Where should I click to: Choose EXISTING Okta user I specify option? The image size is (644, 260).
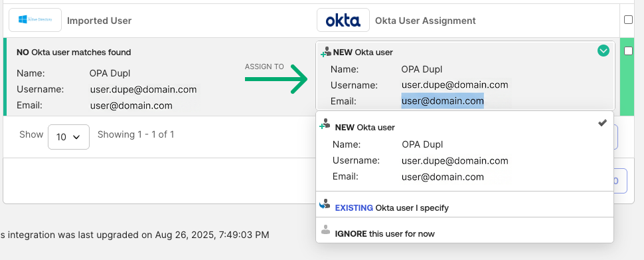(x=465, y=204)
